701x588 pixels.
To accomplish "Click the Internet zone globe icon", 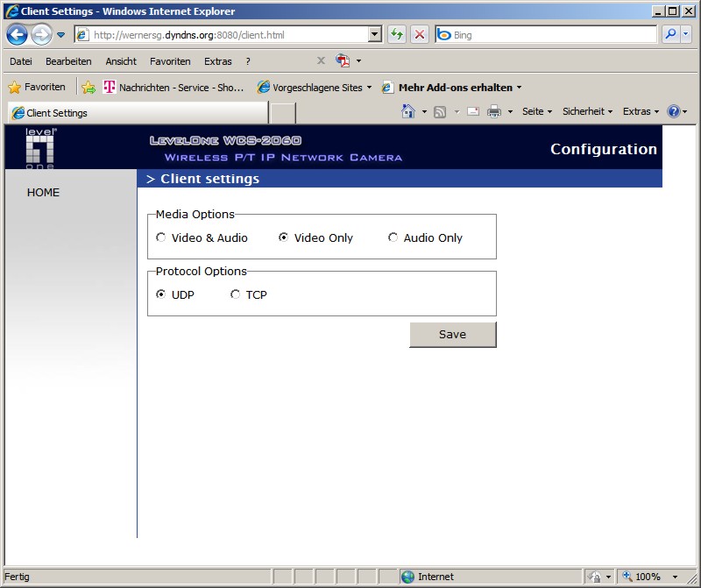I will (x=407, y=577).
